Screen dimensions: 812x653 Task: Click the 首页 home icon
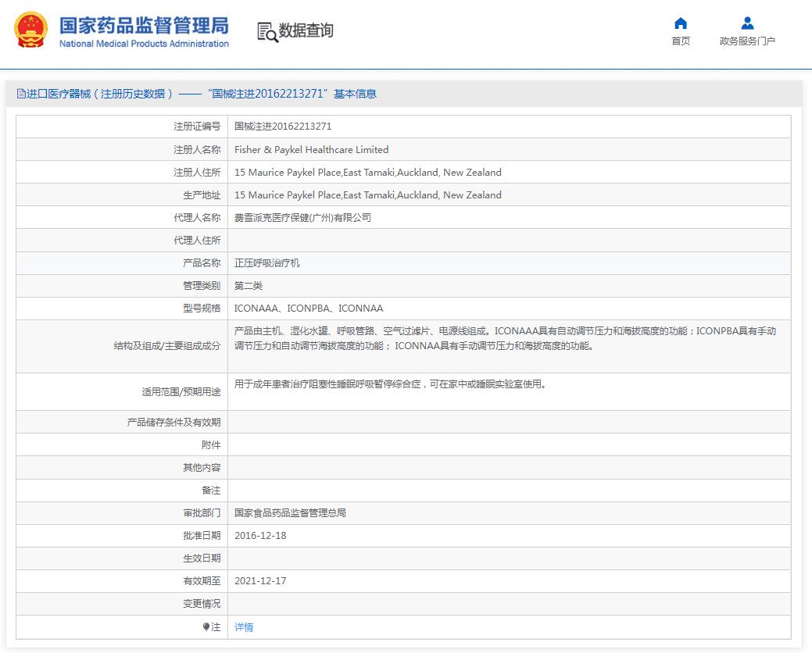point(681,23)
